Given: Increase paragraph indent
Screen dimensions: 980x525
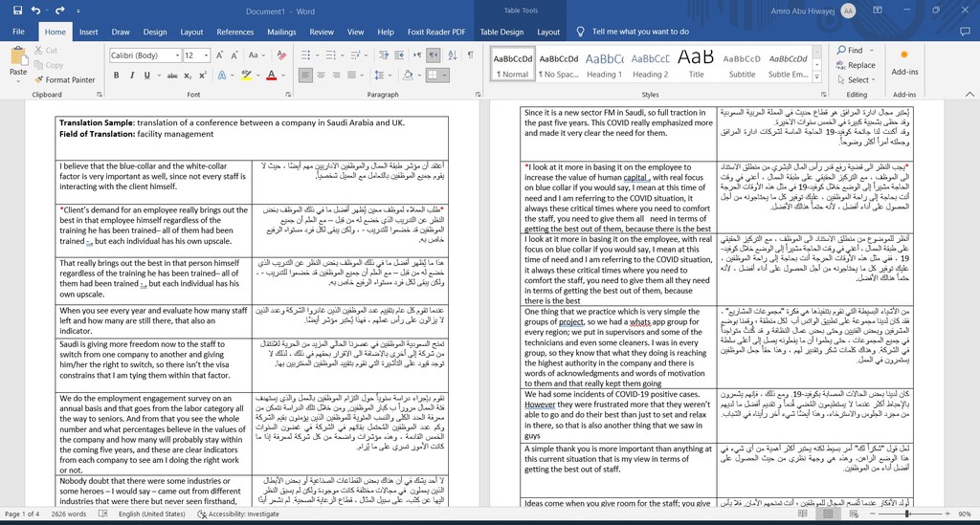Looking at the screenshot, I should [x=399, y=55].
